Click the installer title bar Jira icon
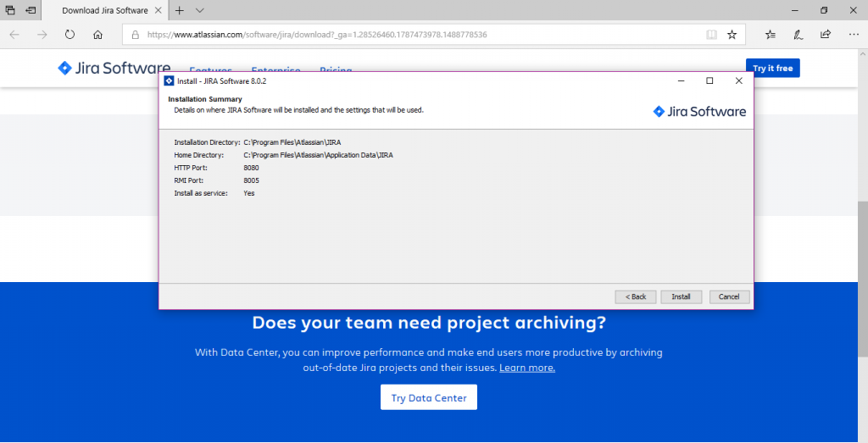This screenshot has width=868, height=443. (169, 80)
